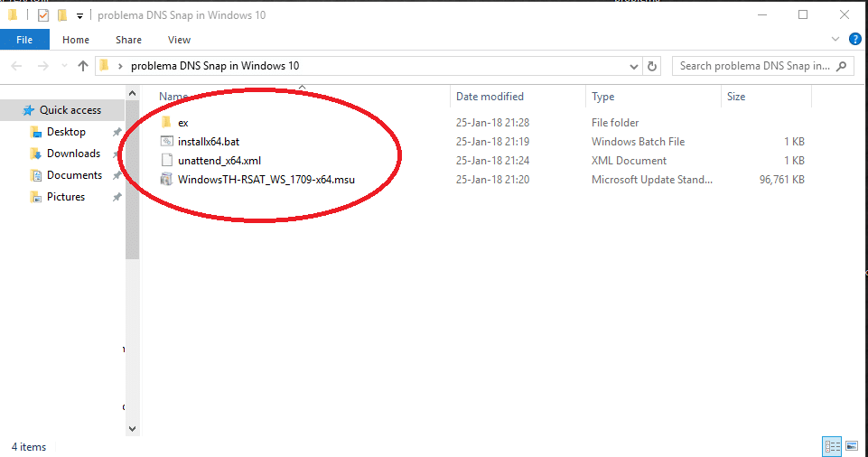
Task: Select the WindowsTH-RSAT msu file icon
Action: (x=166, y=179)
